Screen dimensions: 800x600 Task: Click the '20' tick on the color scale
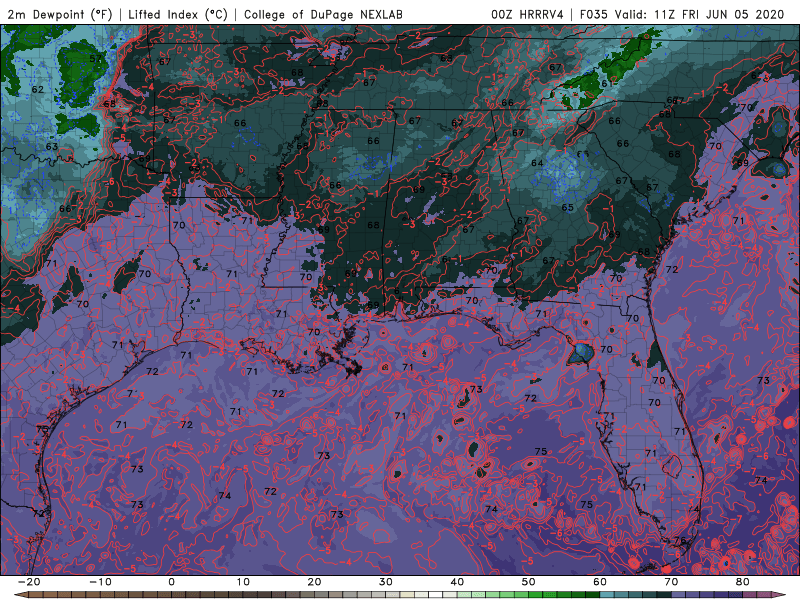point(314,582)
